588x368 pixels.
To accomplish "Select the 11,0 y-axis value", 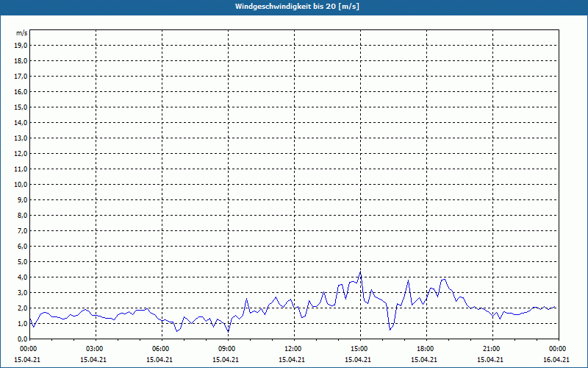I will click(21, 169).
